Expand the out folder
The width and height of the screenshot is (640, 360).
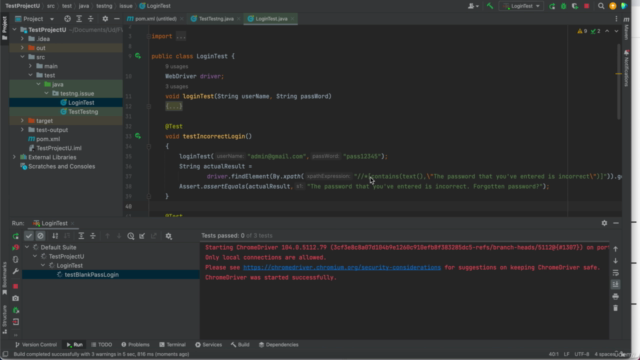[22, 48]
